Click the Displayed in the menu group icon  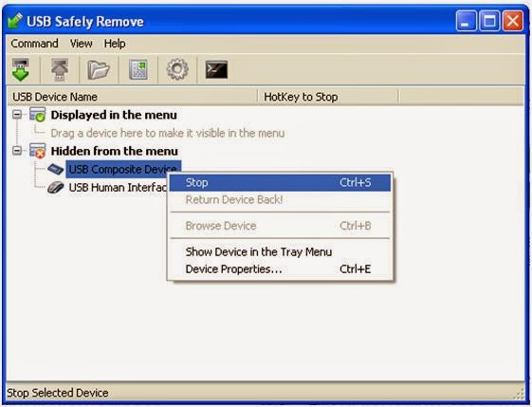coord(37,115)
